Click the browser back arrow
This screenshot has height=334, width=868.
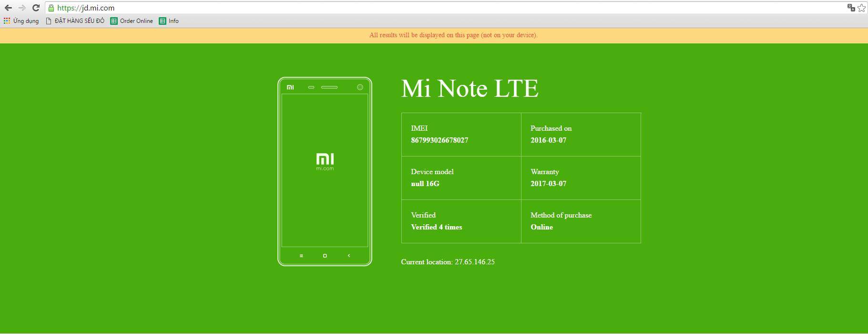point(8,8)
